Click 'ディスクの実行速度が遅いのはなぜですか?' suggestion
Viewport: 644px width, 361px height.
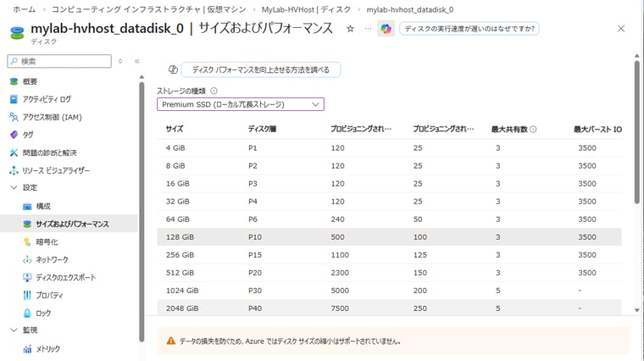click(469, 29)
